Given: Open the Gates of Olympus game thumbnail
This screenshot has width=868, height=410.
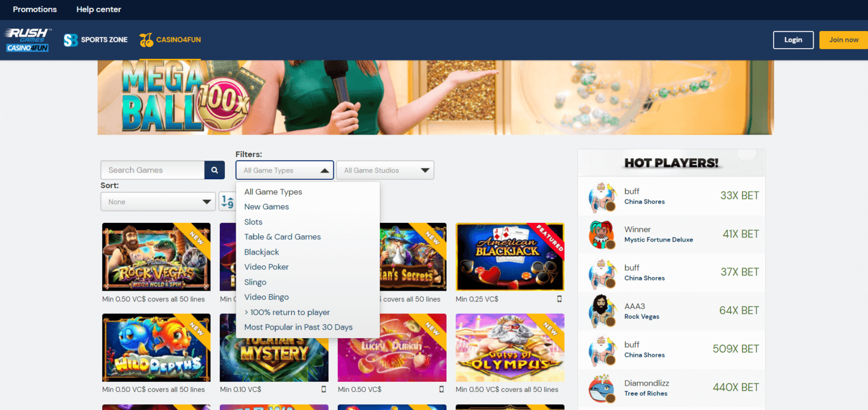Looking at the screenshot, I should coord(510,348).
